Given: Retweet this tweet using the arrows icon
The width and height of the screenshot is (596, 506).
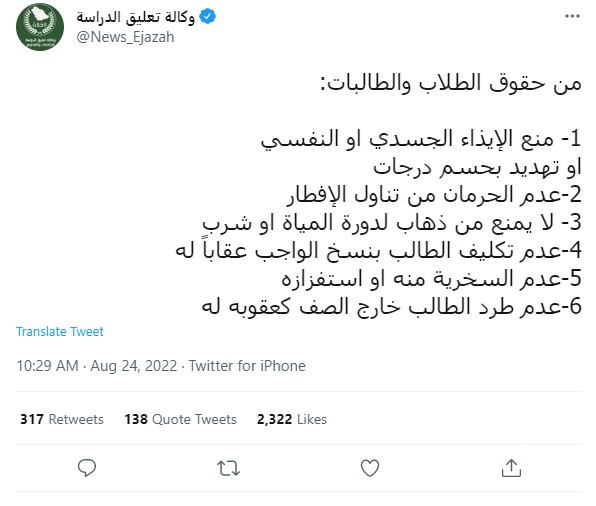Looking at the screenshot, I should point(228,468).
